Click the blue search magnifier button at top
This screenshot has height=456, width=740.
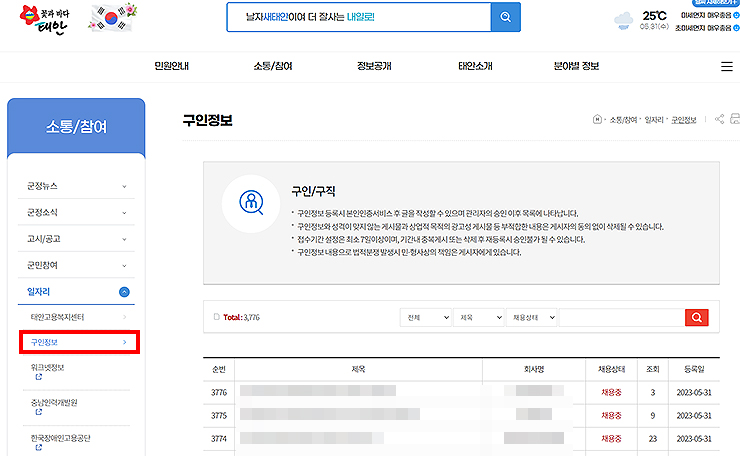tap(505, 17)
